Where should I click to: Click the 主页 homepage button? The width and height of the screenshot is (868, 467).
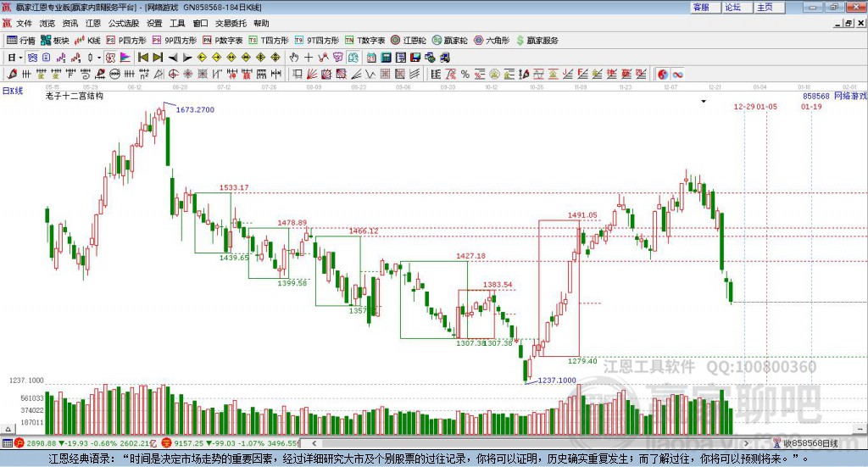click(769, 7)
